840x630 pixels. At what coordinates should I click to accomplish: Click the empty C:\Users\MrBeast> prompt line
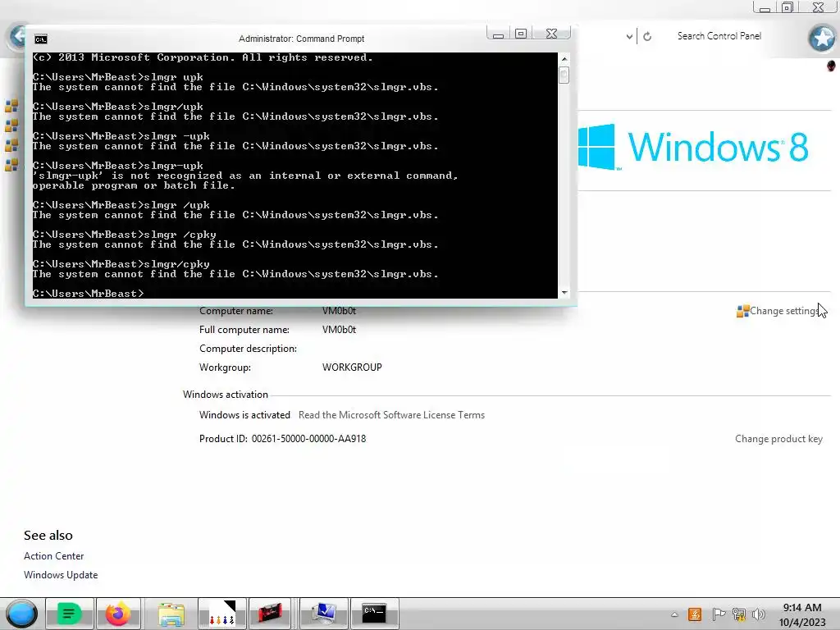[89, 294]
